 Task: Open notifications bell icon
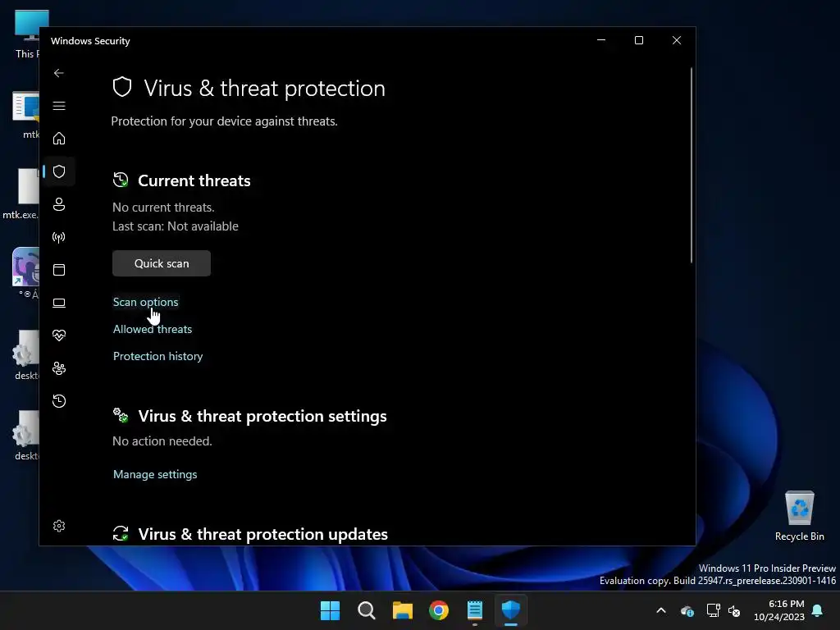818,610
